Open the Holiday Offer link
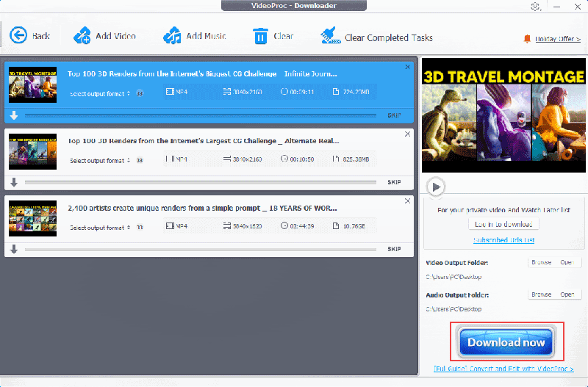This screenshot has height=387, width=588. (x=558, y=39)
